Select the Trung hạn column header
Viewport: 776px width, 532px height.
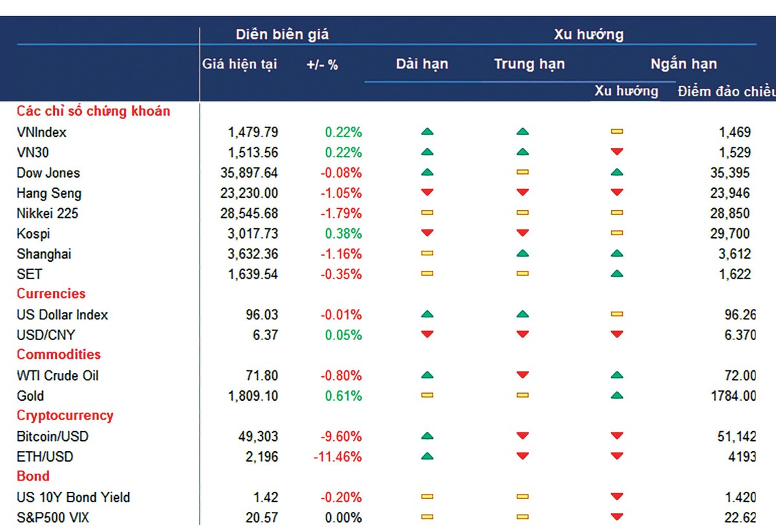click(529, 64)
